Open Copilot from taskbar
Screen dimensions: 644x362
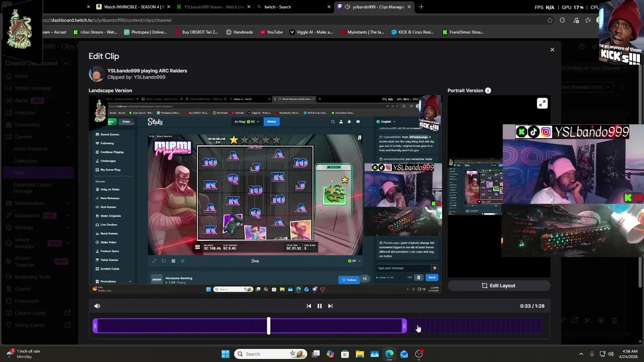click(x=330, y=354)
